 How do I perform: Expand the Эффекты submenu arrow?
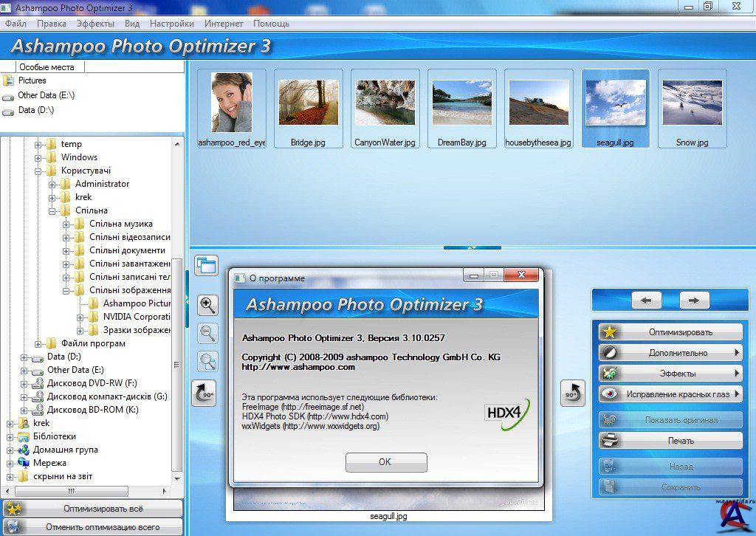[737, 374]
